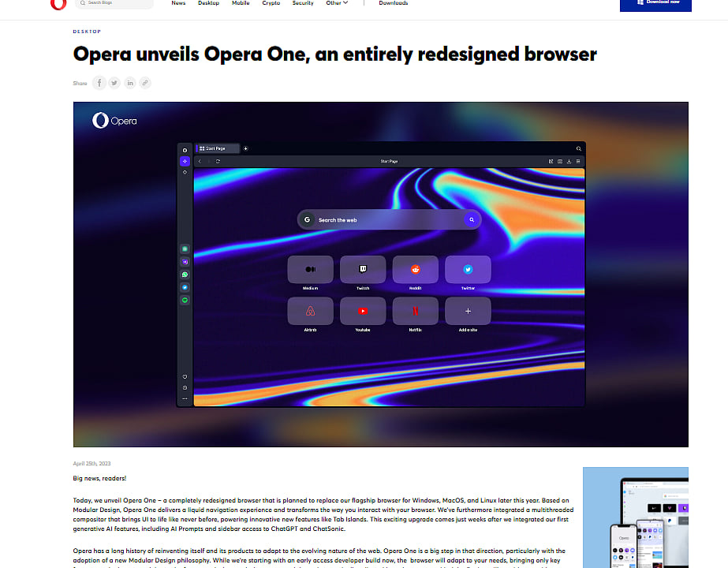
Task: Click the DESKTOP category label above title
Action: coord(87,32)
